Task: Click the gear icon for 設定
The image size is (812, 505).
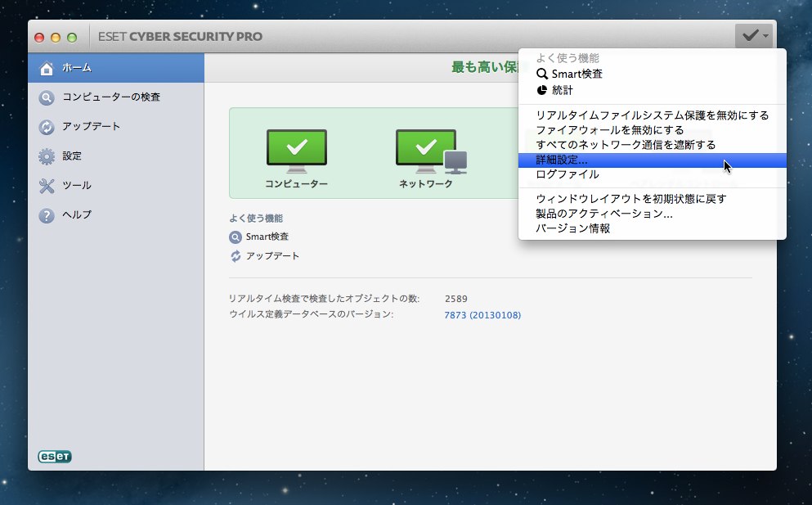Action: pyautogui.click(x=47, y=156)
